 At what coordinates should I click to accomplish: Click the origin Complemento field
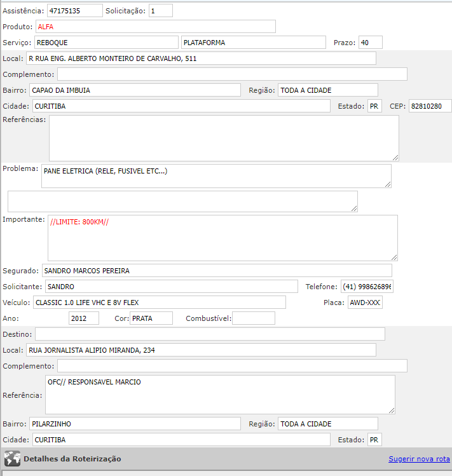tap(232, 74)
